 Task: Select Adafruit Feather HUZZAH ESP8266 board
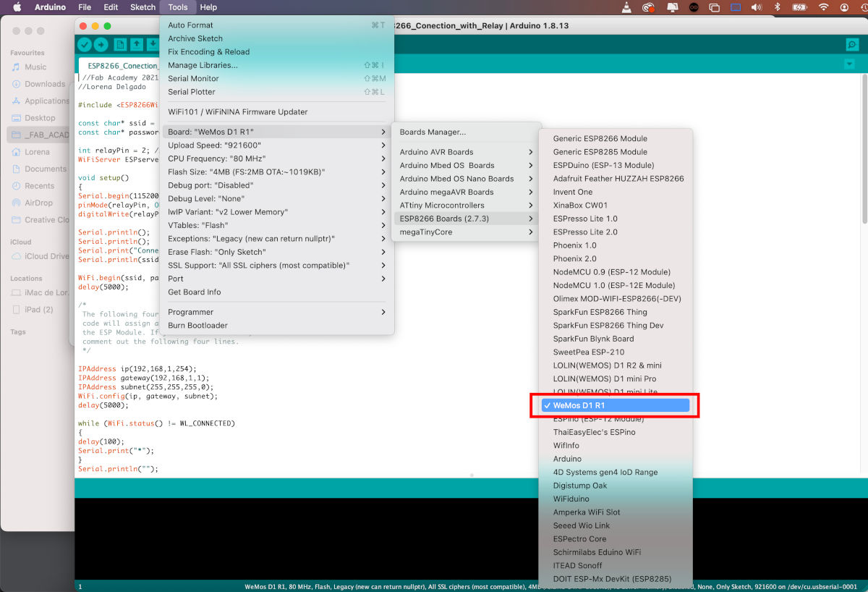(615, 179)
